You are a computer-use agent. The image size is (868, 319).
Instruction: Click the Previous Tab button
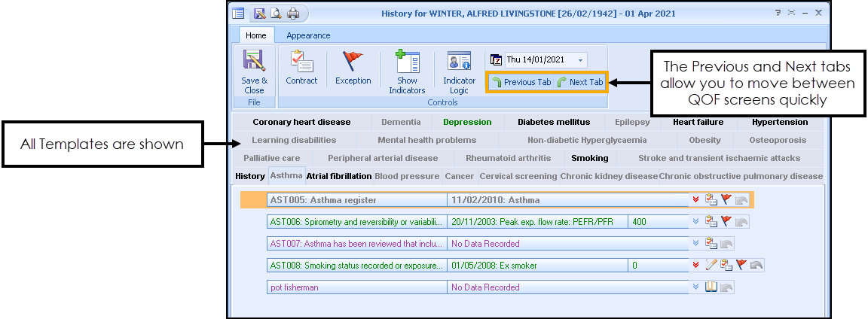coord(521,82)
